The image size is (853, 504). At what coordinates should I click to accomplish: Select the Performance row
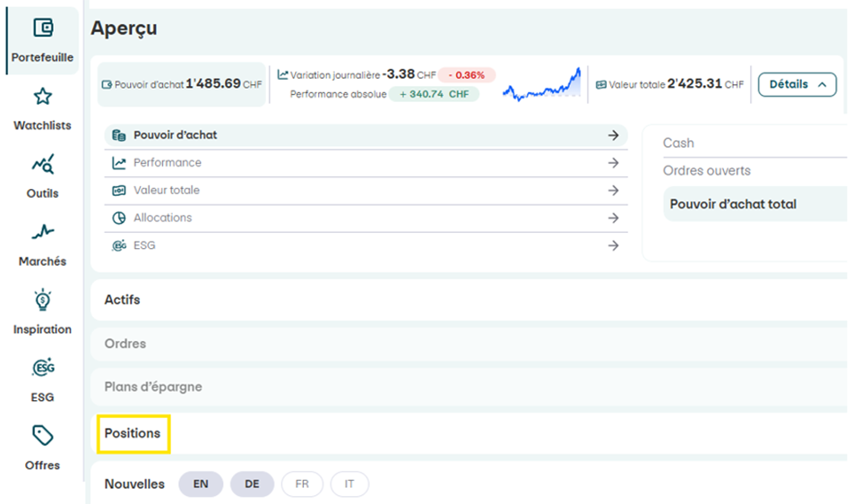coord(168,163)
